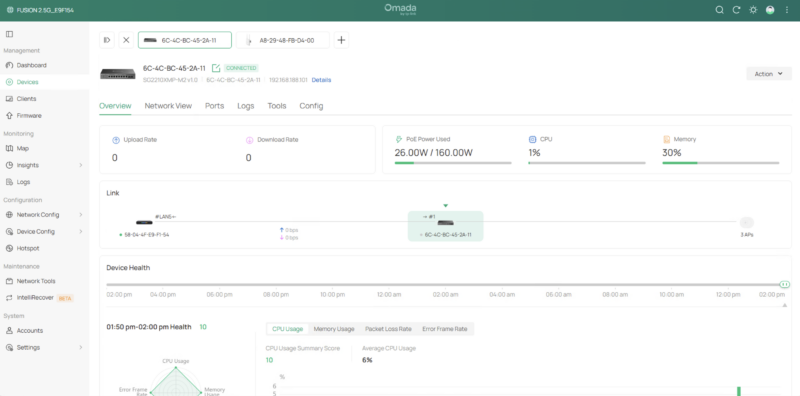Click the refresh icon in header

(x=736, y=10)
